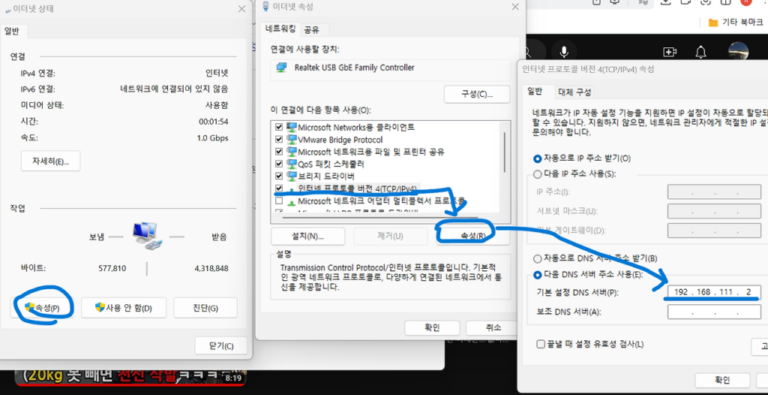The height and width of the screenshot is (395, 768).
Task: Click the 1.0 Gbps speed value
Action: point(212,138)
